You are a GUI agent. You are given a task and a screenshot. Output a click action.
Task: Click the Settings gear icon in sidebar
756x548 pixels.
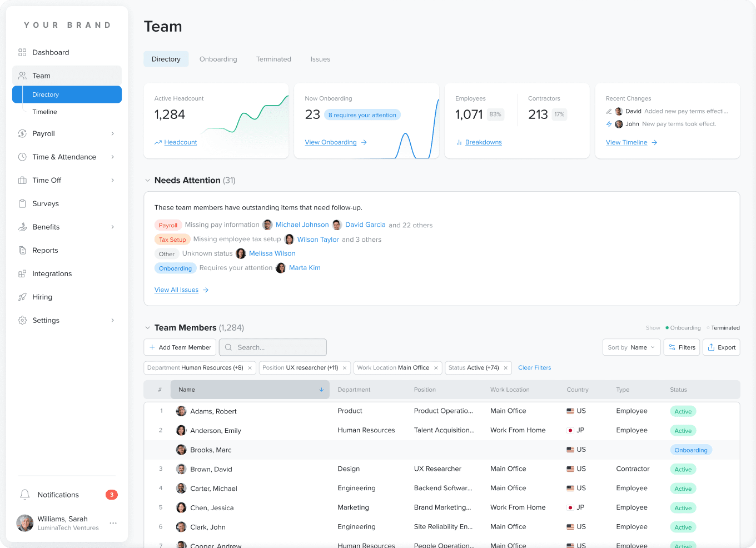click(x=22, y=320)
